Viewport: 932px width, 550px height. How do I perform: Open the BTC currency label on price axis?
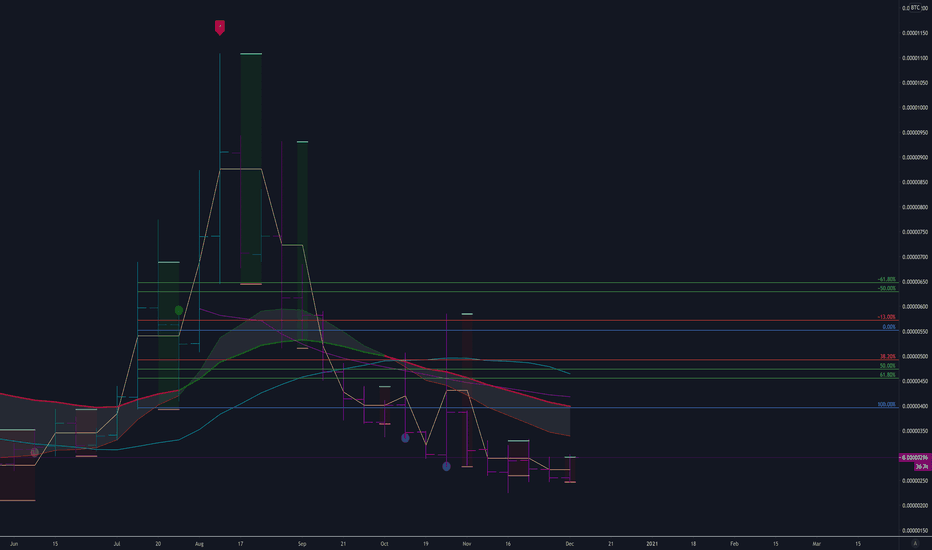(x=915, y=8)
